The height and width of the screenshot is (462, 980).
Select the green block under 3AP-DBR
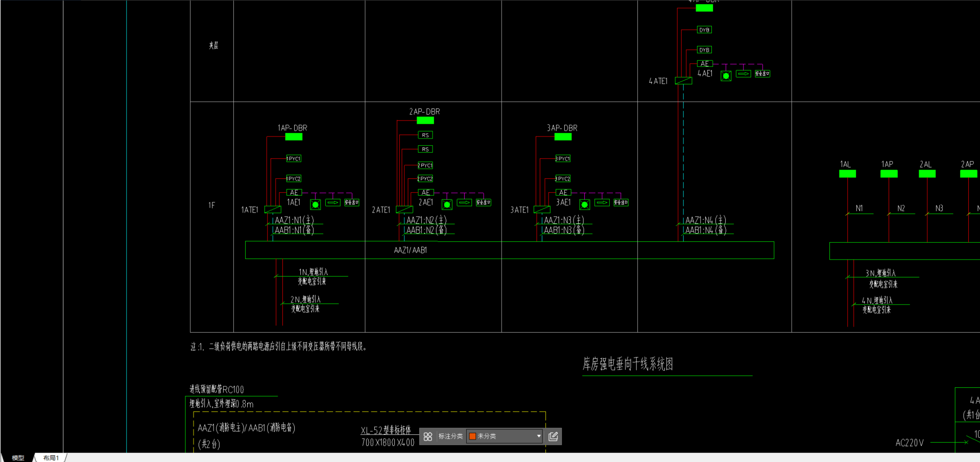[563, 137]
